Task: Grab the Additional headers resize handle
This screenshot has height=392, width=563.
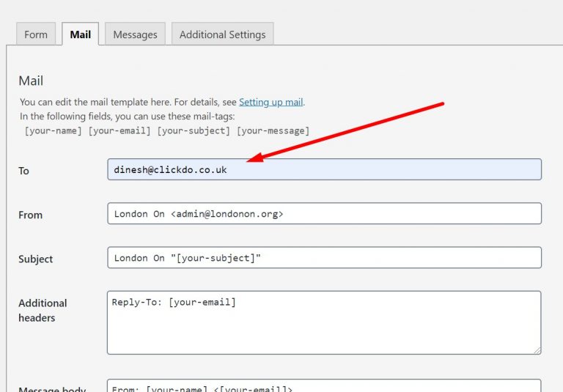Action: (x=537, y=350)
